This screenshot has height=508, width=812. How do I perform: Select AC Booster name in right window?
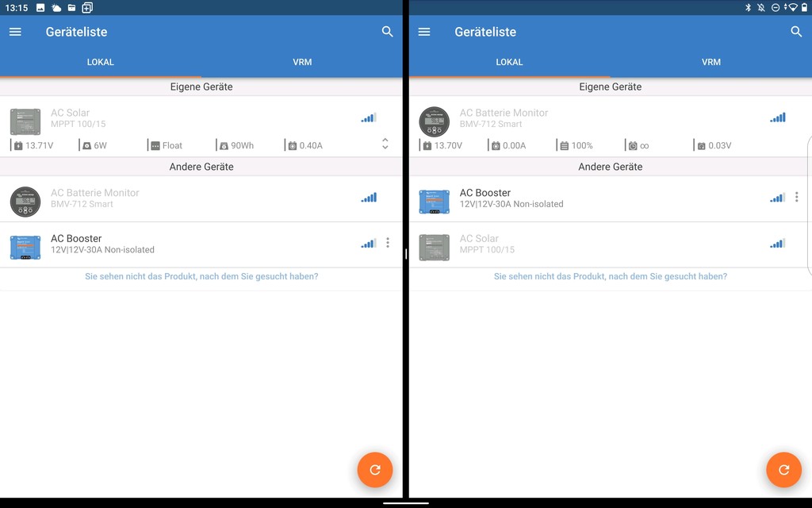pyautogui.click(x=485, y=193)
